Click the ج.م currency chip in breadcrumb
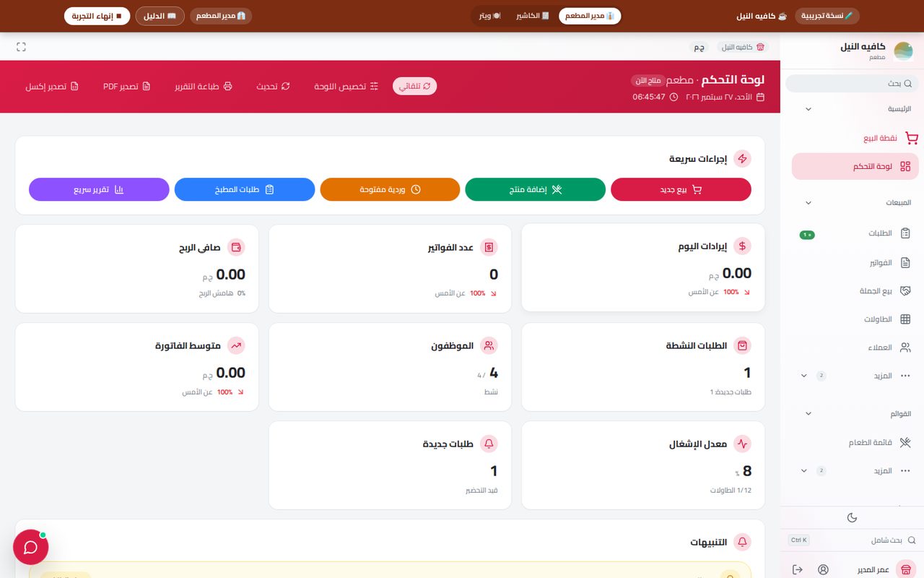Screen dimensions: 924x578 [699, 47]
